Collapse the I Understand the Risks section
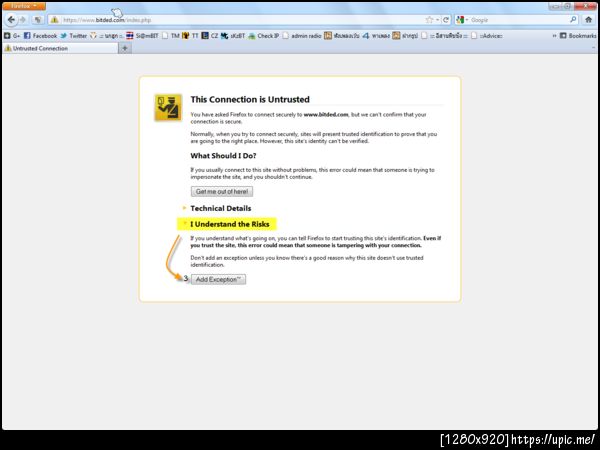Viewport: 600px width, 450px height. coord(230,224)
